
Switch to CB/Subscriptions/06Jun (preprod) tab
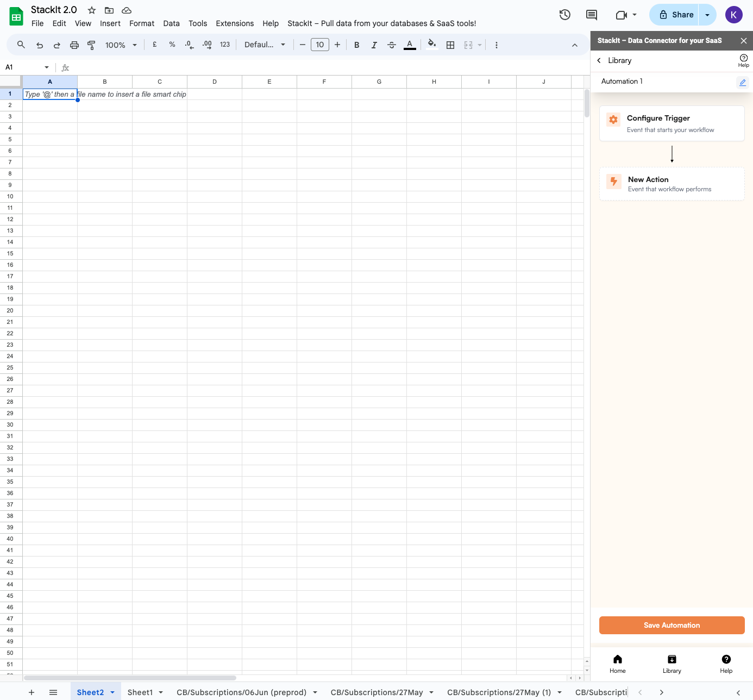pyautogui.click(x=241, y=692)
